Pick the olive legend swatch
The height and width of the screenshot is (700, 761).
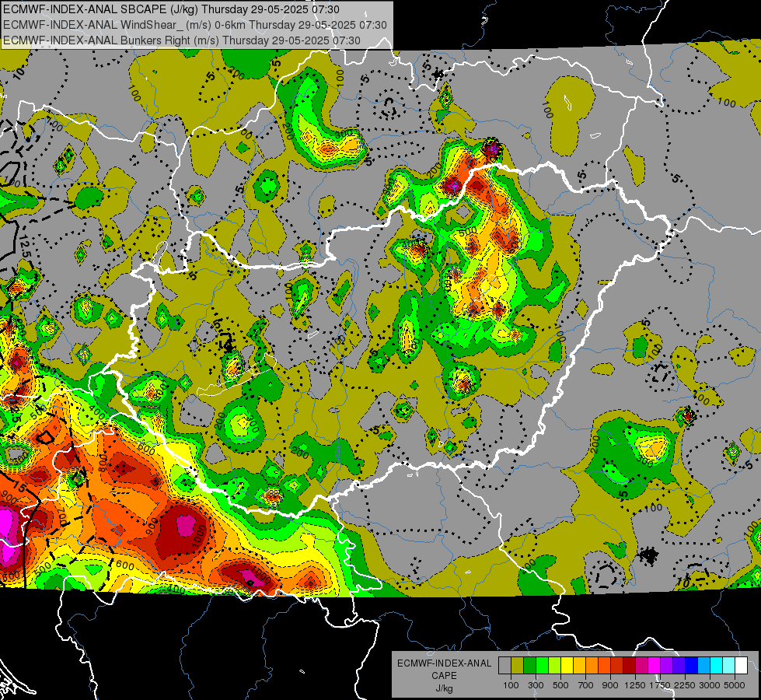pyautogui.click(x=518, y=666)
